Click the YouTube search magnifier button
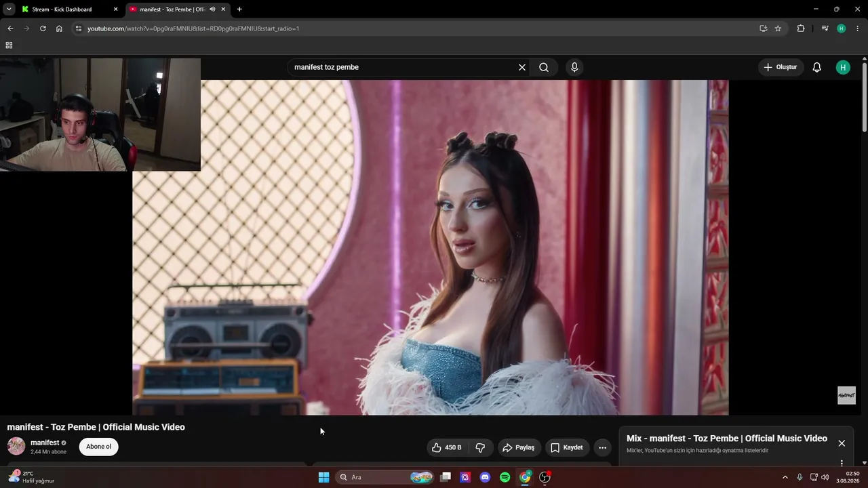Viewport: 868px width, 488px height. tap(544, 67)
